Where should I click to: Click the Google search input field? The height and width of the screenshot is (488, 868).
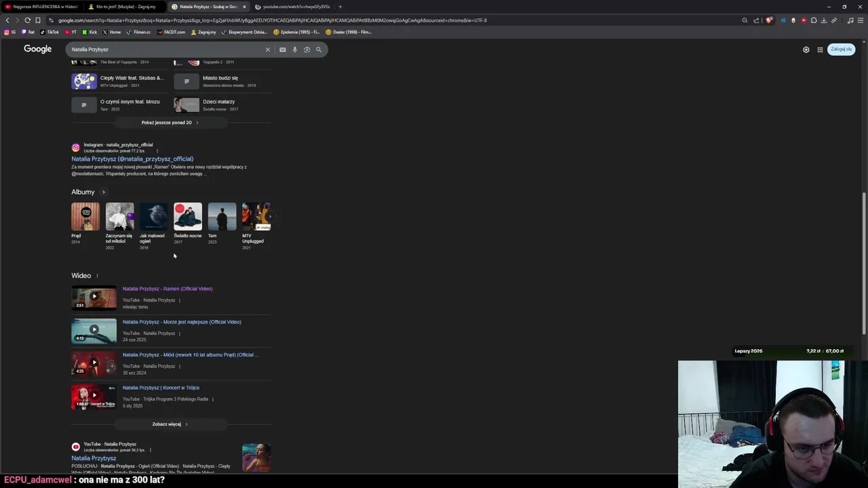(x=166, y=49)
